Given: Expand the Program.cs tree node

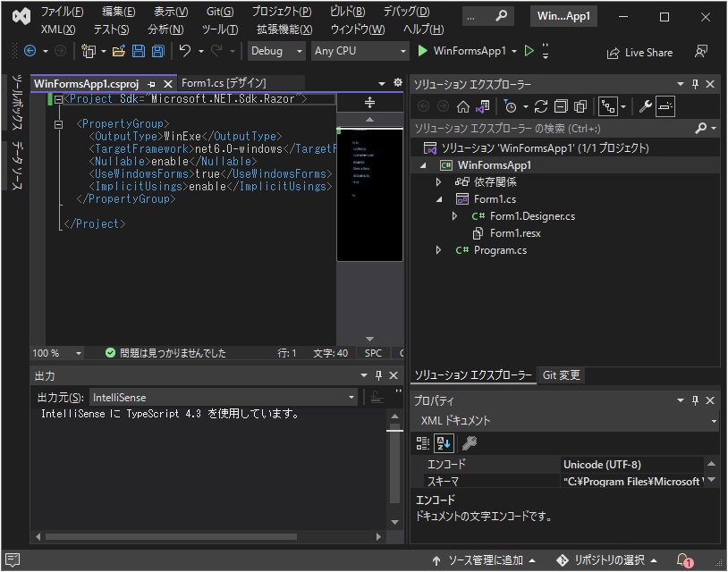Looking at the screenshot, I should click(438, 250).
